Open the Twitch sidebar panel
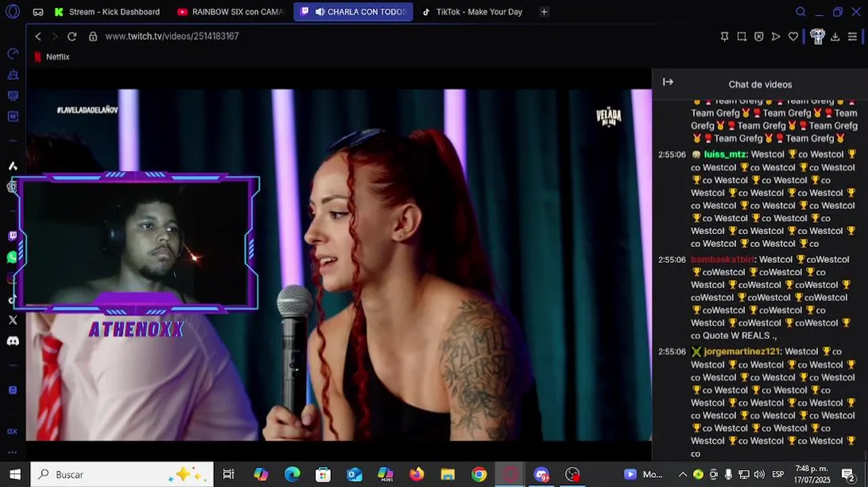The image size is (868, 487). 13,236
